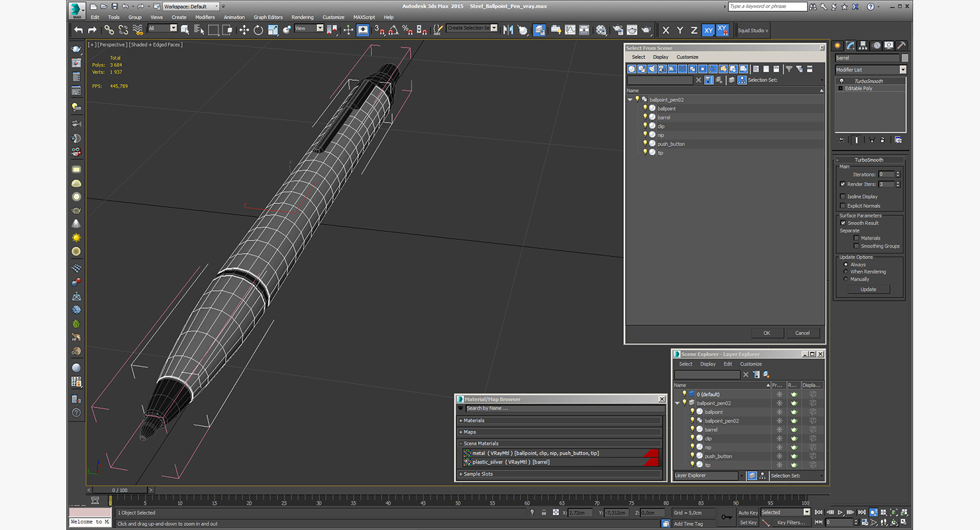The image size is (980, 530).
Task: Click the time slider 0 / 100 handle
Action: click(120, 490)
